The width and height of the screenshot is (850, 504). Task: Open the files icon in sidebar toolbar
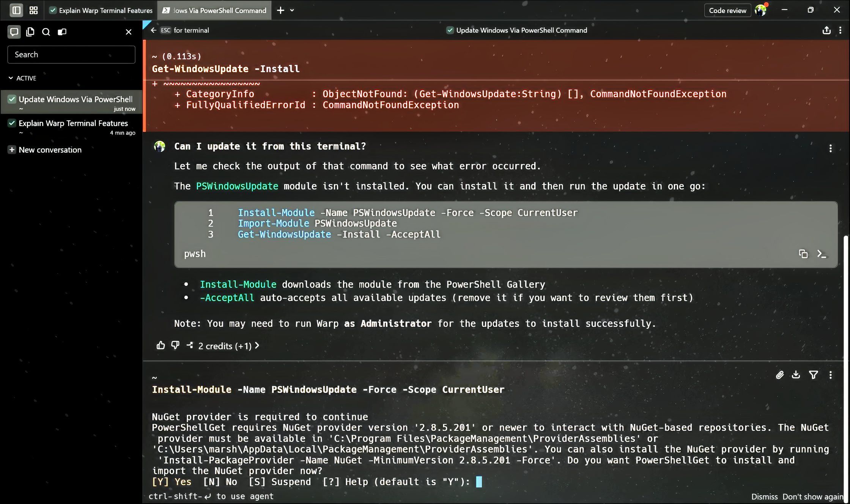(x=30, y=32)
